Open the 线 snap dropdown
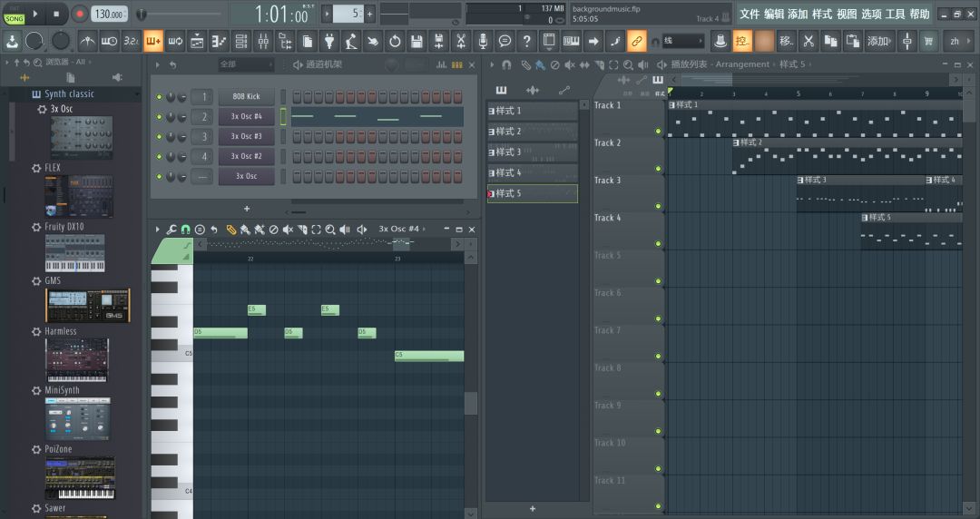The height and width of the screenshot is (519, 980). pyautogui.click(x=682, y=41)
